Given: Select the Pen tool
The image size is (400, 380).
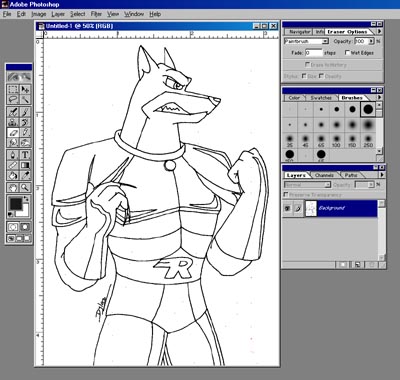Looking at the screenshot, I should click(13, 155).
